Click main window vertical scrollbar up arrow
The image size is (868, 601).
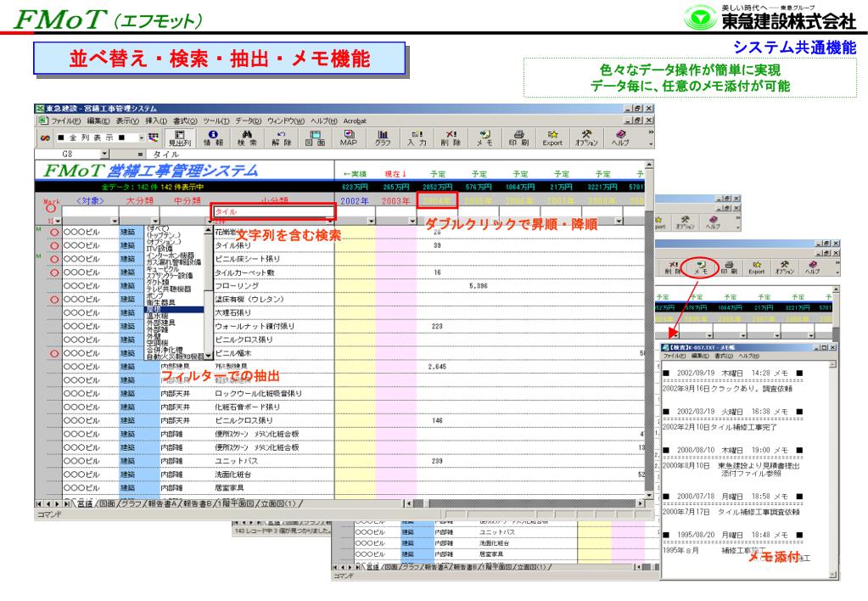pyautogui.click(x=649, y=165)
